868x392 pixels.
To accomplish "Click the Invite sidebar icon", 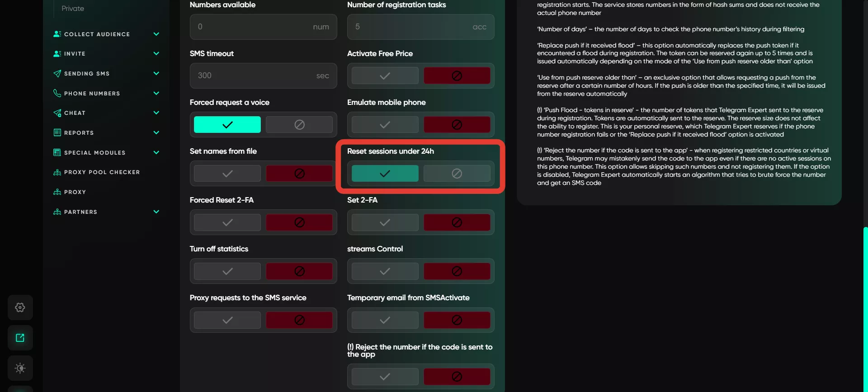I will [x=57, y=53].
